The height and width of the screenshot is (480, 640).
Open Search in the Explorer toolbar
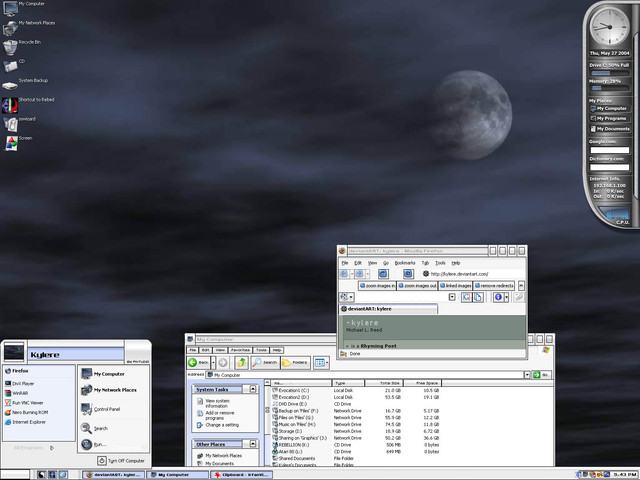point(265,362)
